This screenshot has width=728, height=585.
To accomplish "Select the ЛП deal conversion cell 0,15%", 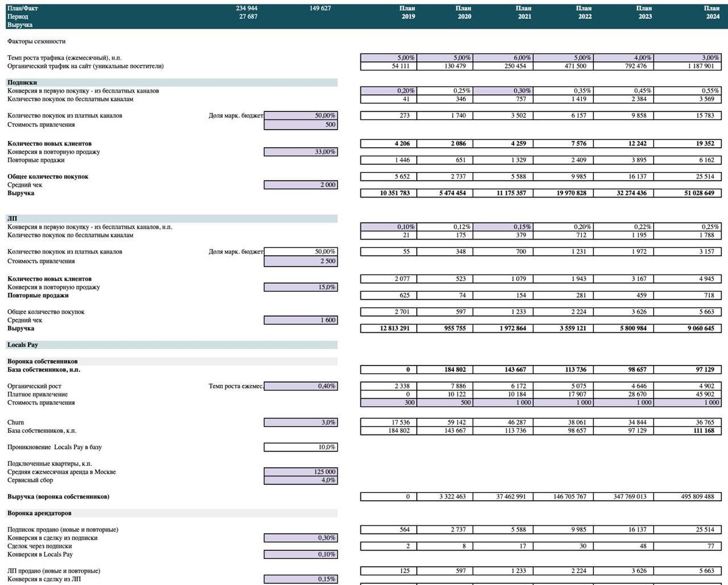I will pyautogui.click(x=301, y=579).
